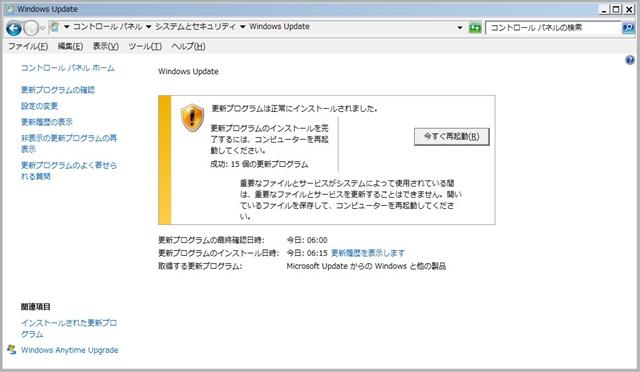The height and width of the screenshot is (372, 640).
Task: Open Windows Anytime Upgrade link
Action: 70,350
